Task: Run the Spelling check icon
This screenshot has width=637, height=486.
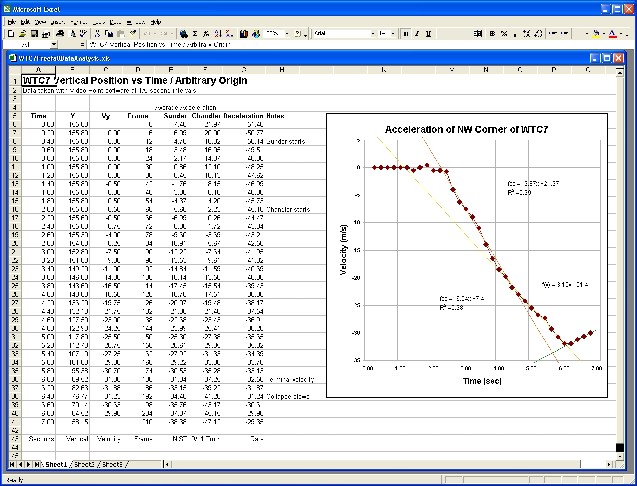Action: point(83,34)
